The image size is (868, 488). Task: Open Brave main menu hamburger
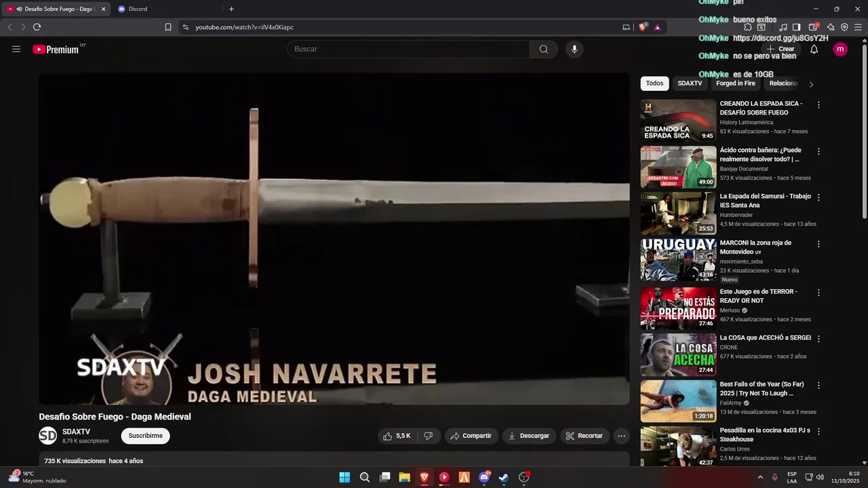pyautogui.click(x=859, y=27)
